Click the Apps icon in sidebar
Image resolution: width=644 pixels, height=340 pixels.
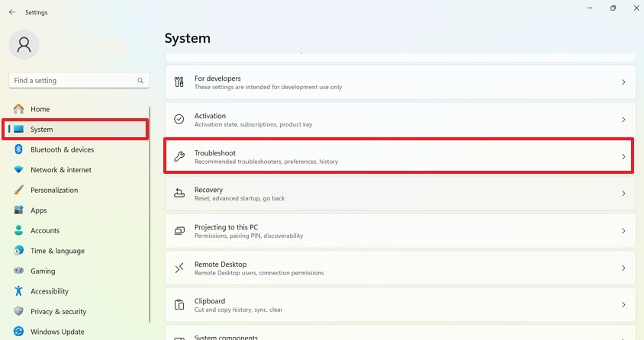coord(18,210)
